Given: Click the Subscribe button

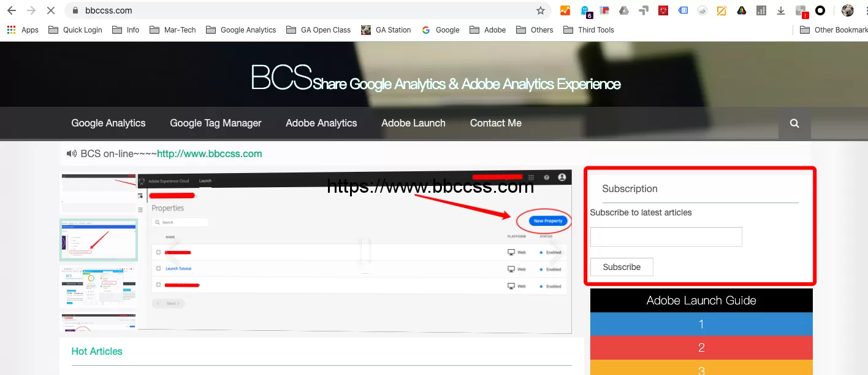Looking at the screenshot, I should tap(622, 267).
